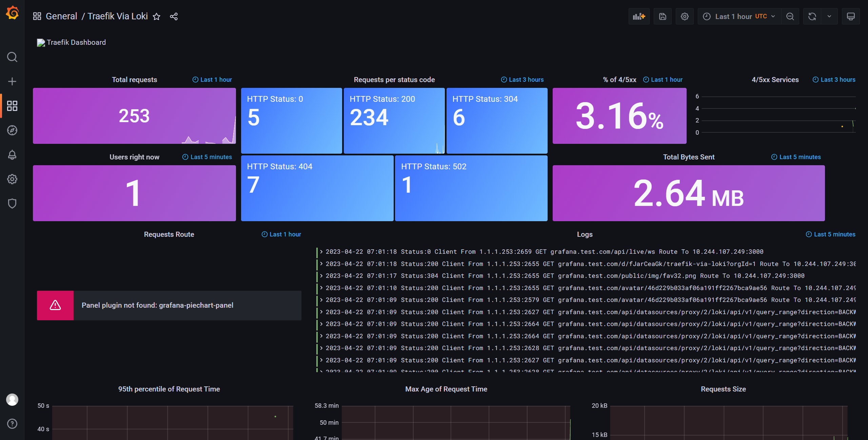Viewport: 868px width, 440px height.
Task: Zoom out the time range
Action: tap(790, 16)
